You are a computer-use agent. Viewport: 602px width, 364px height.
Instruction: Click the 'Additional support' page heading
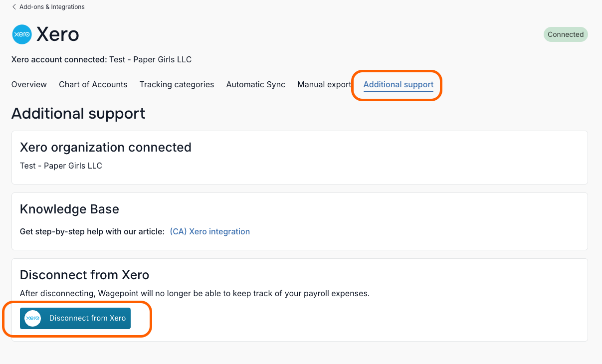[78, 114]
